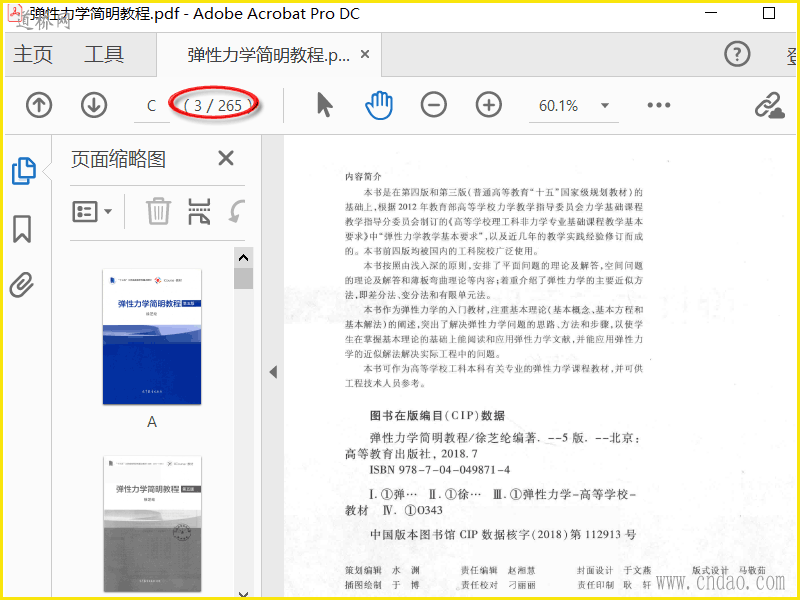
Task: Activate the hand pan tool
Action: click(379, 106)
